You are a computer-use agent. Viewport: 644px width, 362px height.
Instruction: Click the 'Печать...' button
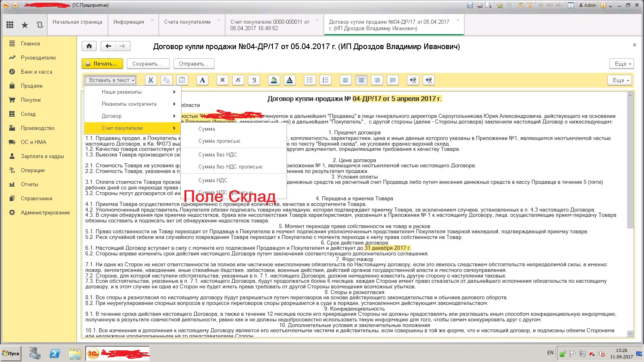click(x=102, y=64)
